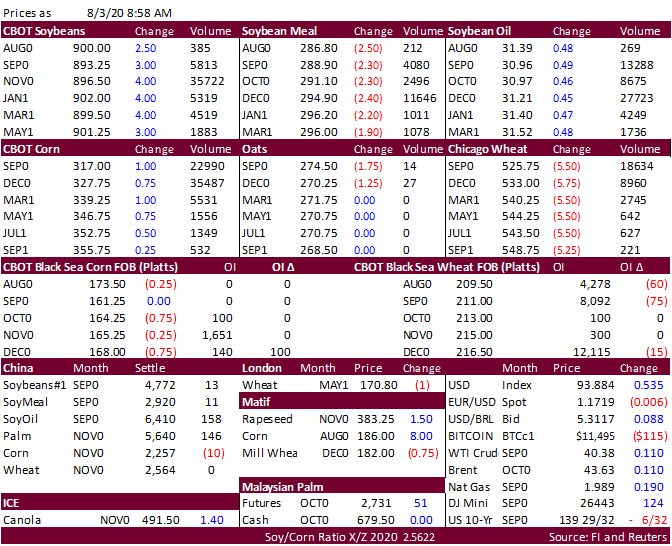Select Malaysian Palm Futures price 2,731

tap(376, 503)
